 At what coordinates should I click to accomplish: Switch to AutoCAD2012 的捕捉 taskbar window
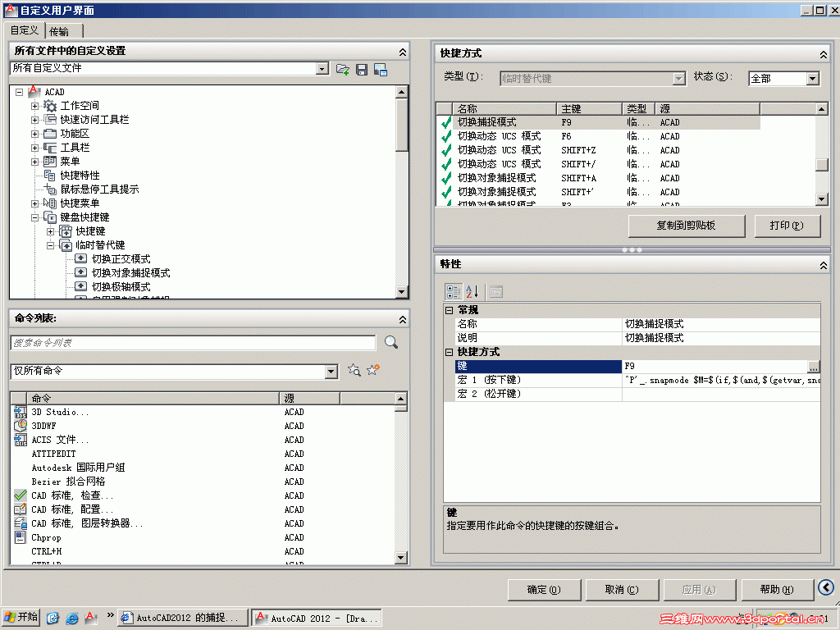coord(183,618)
